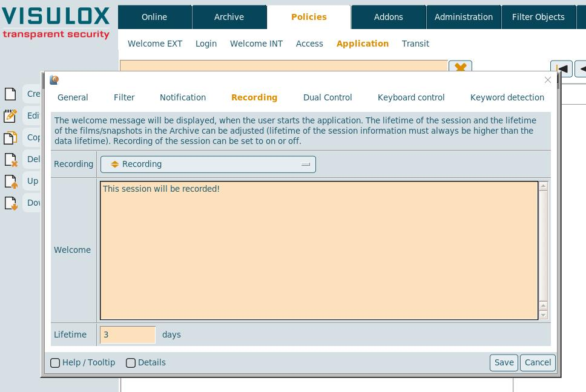Click the move Up page icon

[10, 181]
